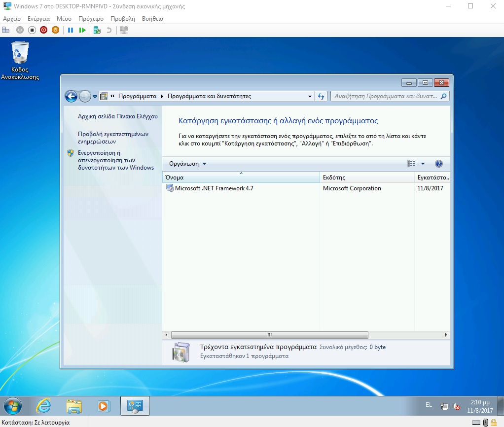Open Ενεργοποίηση ή απενεργοποίηση δυνατοτήτων Windows

[x=116, y=160]
